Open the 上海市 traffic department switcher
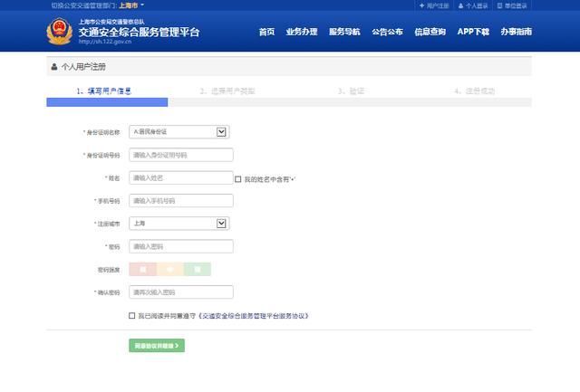580x392 pixels. coord(131,5)
